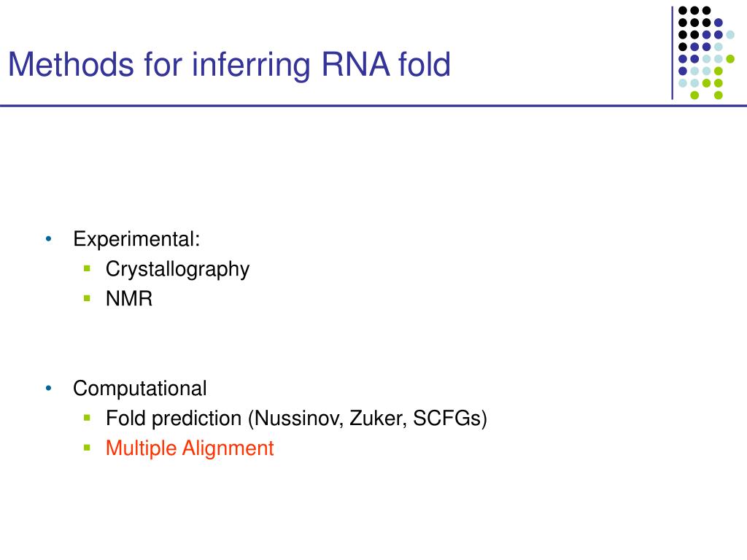Select the Computational bullet heading

point(139,389)
